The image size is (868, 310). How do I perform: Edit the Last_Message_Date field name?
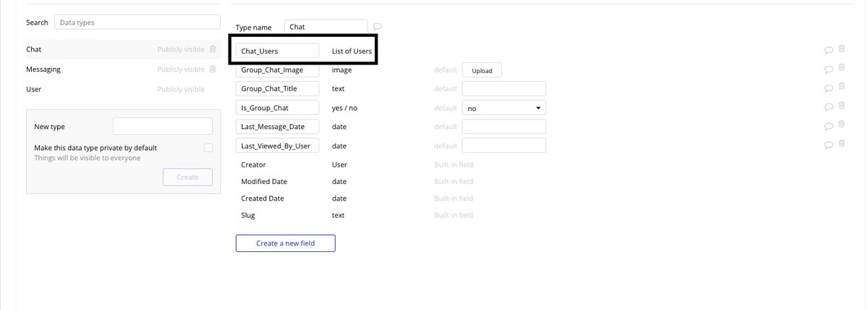[278, 126]
